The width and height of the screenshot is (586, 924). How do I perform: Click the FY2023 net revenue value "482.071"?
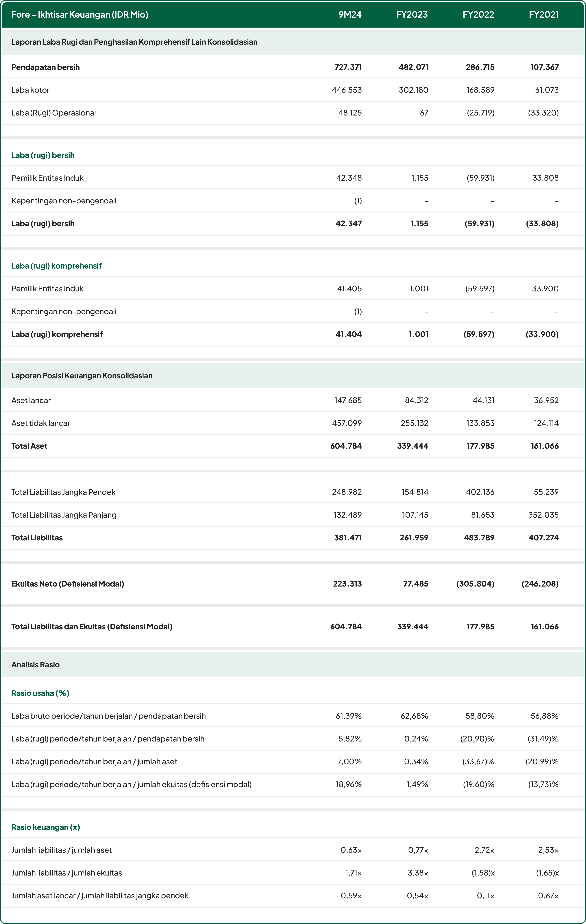click(x=414, y=67)
